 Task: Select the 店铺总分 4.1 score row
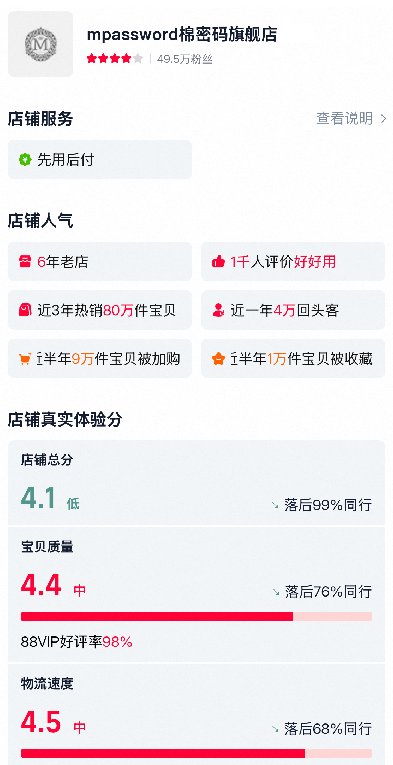[196, 483]
